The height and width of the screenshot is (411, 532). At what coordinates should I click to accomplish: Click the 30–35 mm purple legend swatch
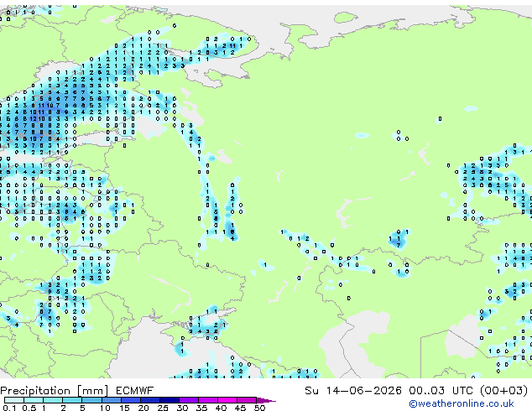point(188,400)
